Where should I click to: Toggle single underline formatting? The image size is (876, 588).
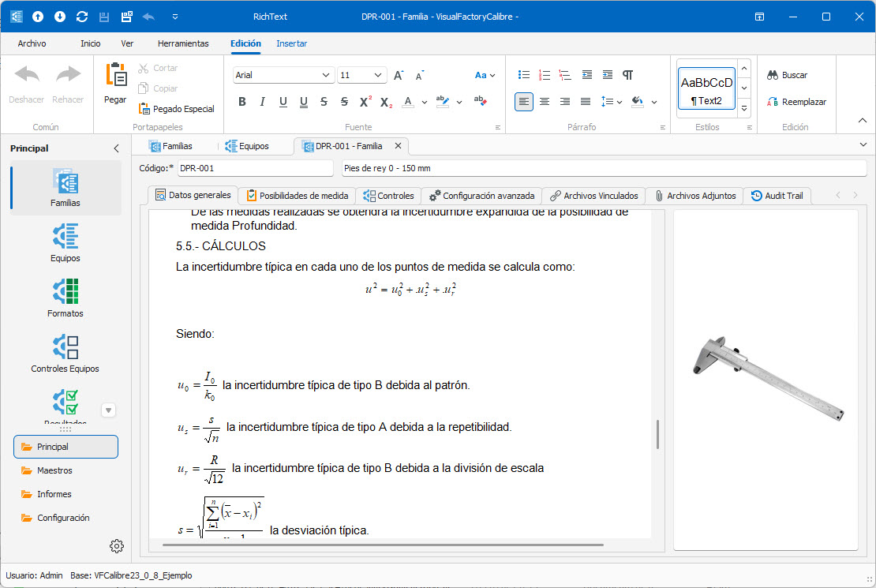pyautogui.click(x=283, y=102)
